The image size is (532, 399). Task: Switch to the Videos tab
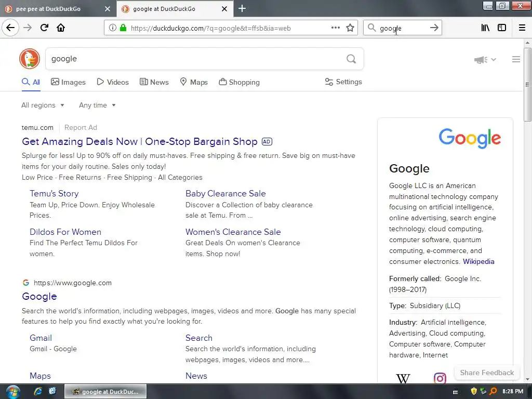[113, 82]
